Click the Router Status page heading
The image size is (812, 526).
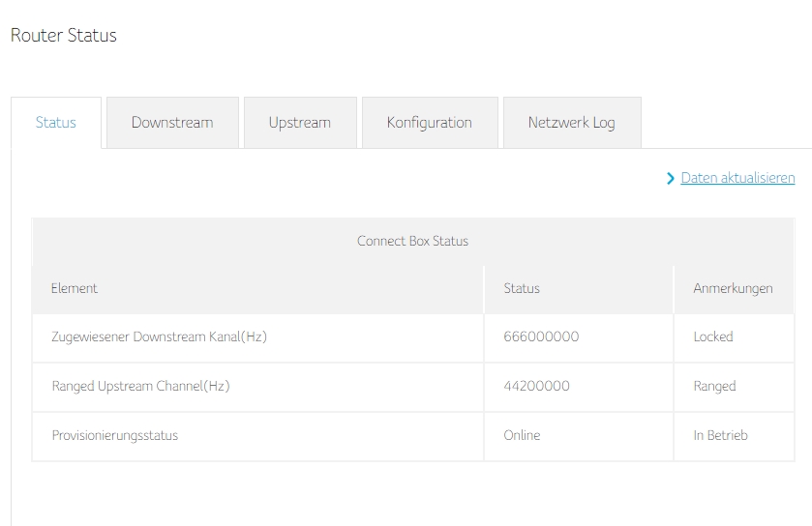pos(63,36)
